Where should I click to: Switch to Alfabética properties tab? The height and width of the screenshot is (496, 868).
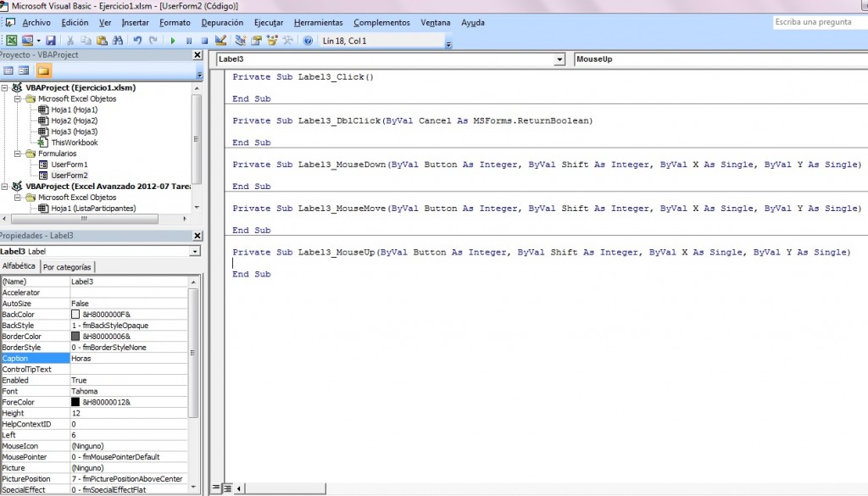pyautogui.click(x=19, y=266)
